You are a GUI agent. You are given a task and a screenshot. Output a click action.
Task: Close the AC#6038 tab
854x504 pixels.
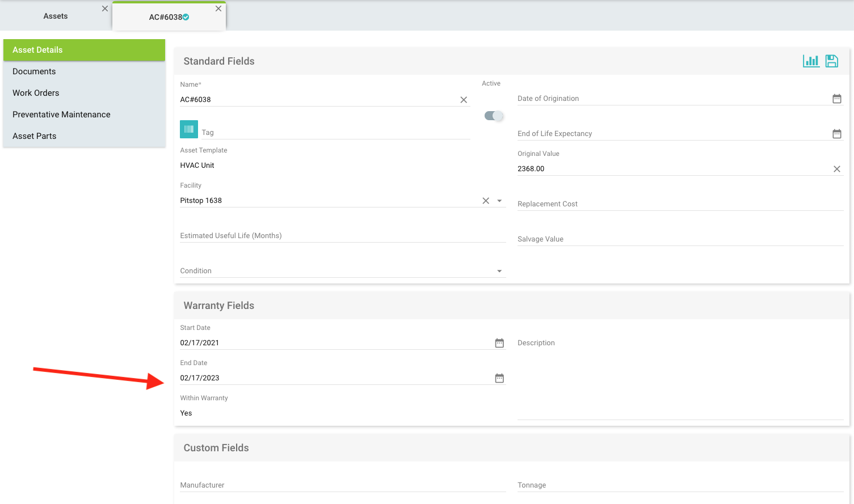[x=218, y=9]
